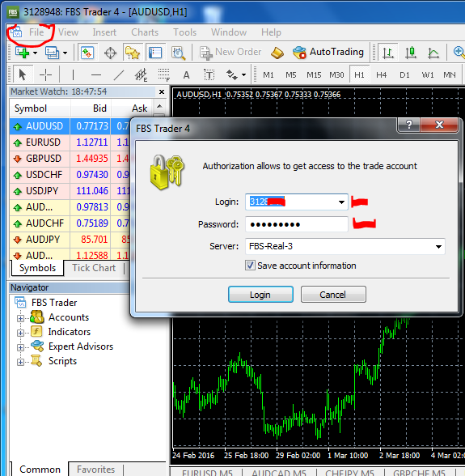Switch chart to Line Chart icon

(x=433, y=53)
